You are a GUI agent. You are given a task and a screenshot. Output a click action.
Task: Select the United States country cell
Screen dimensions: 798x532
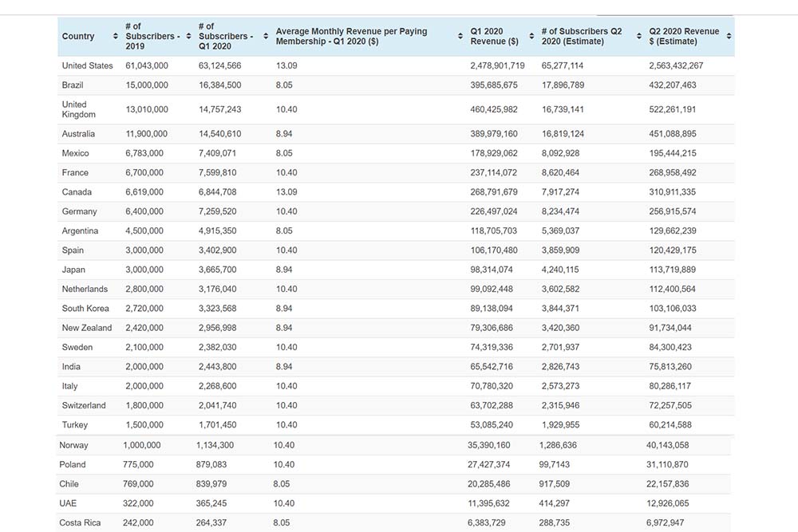point(88,65)
